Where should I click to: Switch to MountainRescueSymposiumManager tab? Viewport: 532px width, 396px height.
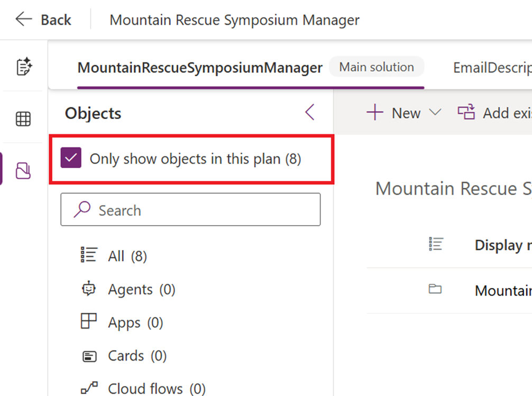click(x=200, y=68)
